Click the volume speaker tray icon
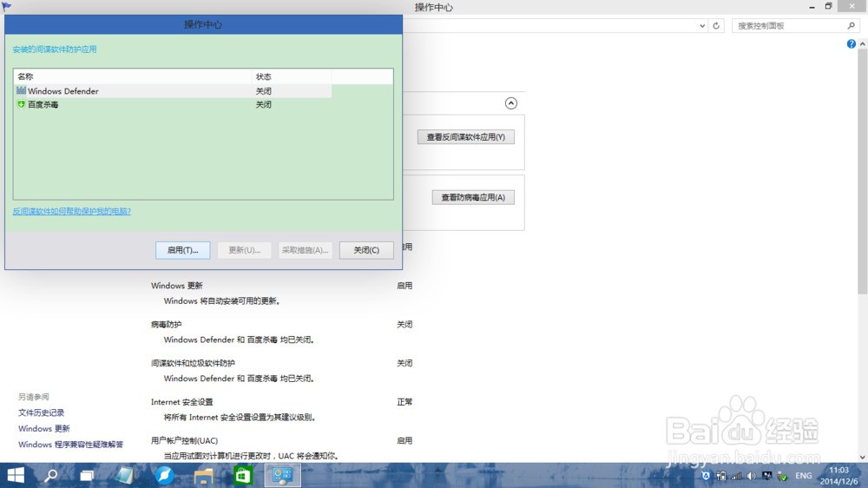The height and width of the screenshot is (488, 868). [x=751, y=476]
